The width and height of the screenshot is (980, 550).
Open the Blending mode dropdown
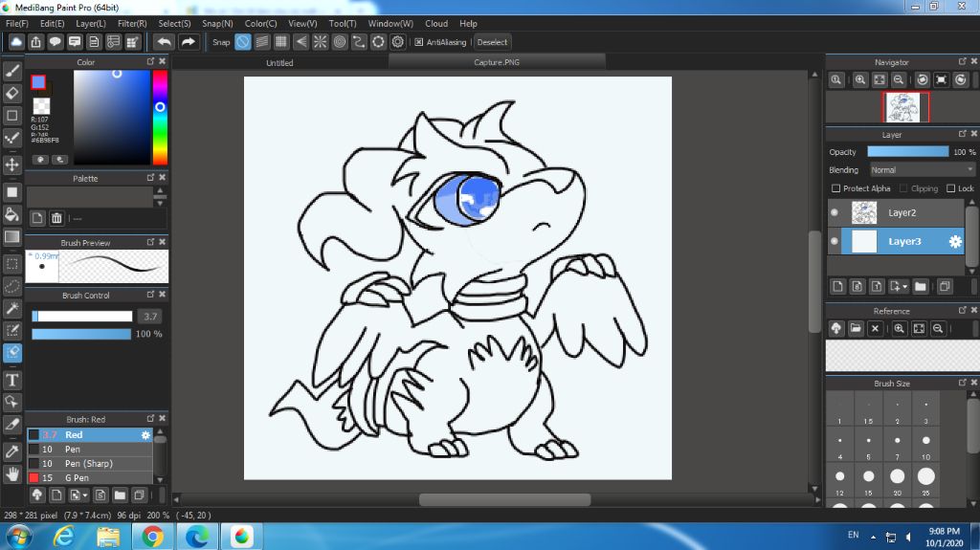922,169
